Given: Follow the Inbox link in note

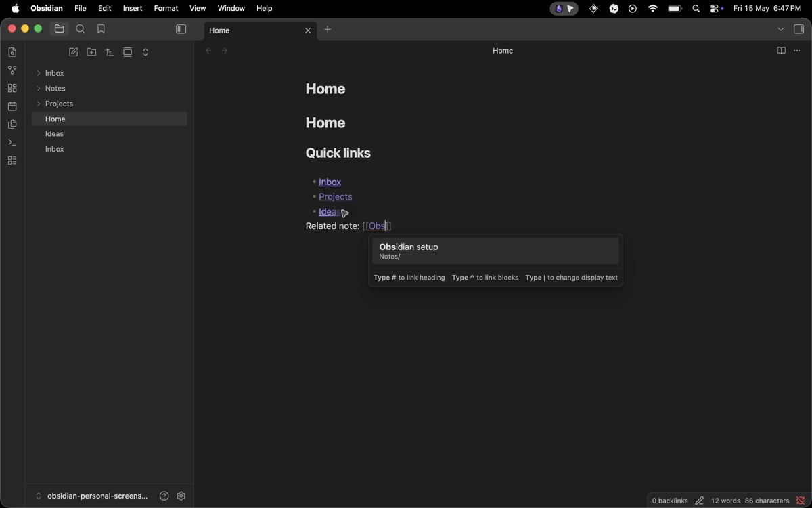Looking at the screenshot, I should pyautogui.click(x=330, y=182).
